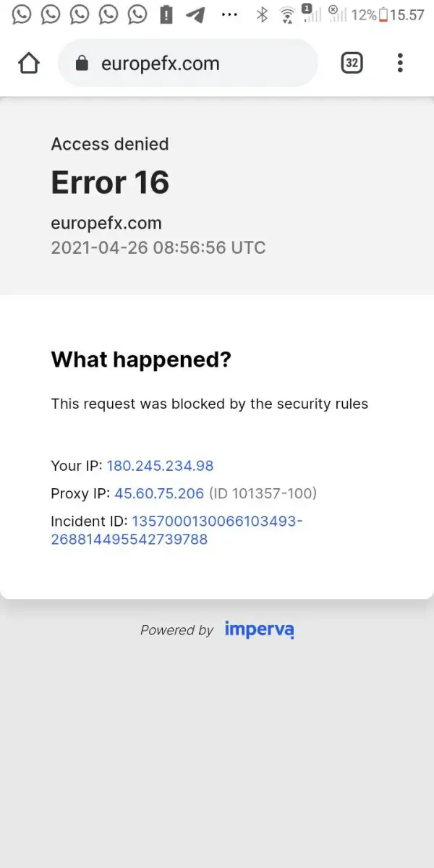Image resolution: width=434 pixels, height=868 pixels.
Task: Click the Imperva logo
Action: 259,629
